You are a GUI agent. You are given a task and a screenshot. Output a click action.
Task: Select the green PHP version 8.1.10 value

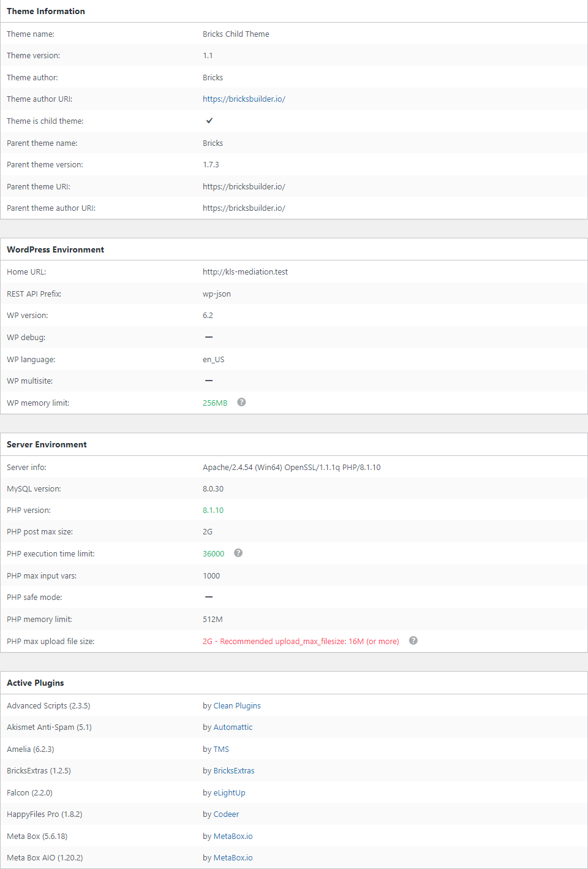tap(213, 510)
